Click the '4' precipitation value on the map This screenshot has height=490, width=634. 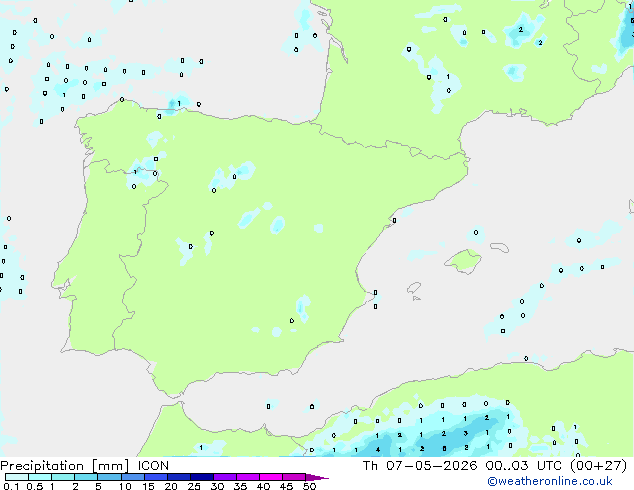(x=378, y=450)
